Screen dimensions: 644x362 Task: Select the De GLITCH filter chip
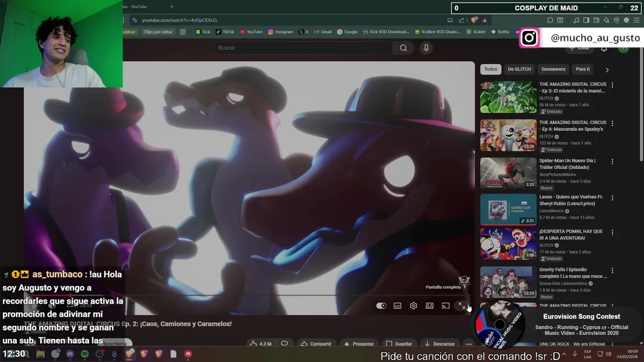point(519,69)
